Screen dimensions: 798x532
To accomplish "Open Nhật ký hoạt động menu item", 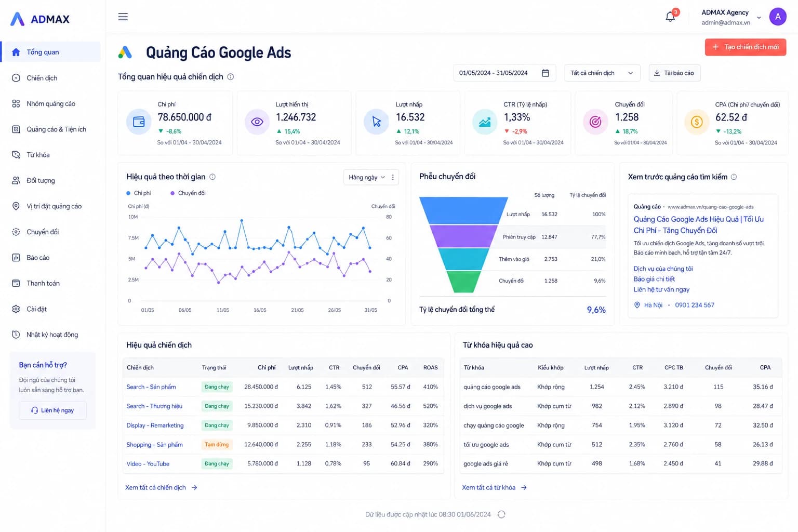I will pyautogui.click(x=51, y=335).
